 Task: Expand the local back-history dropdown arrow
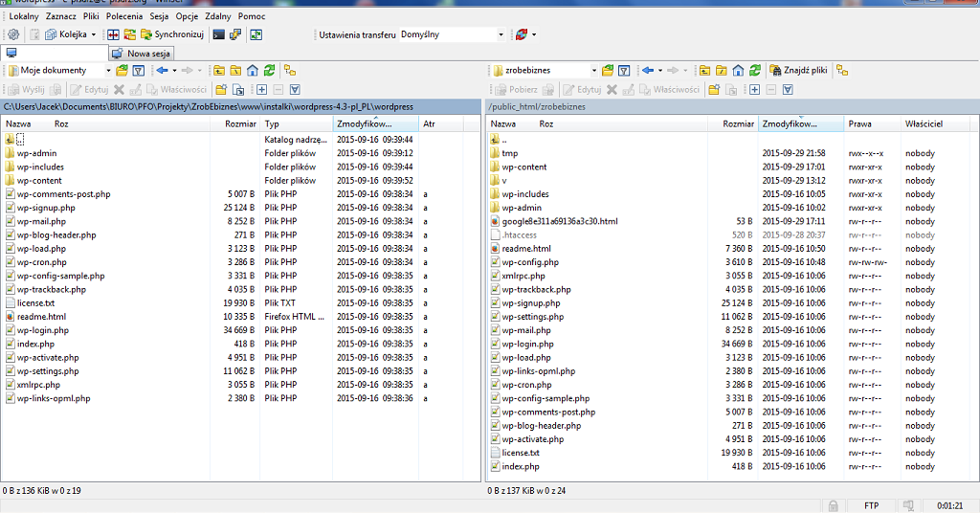pyautogui.click(x=174, y=71)
